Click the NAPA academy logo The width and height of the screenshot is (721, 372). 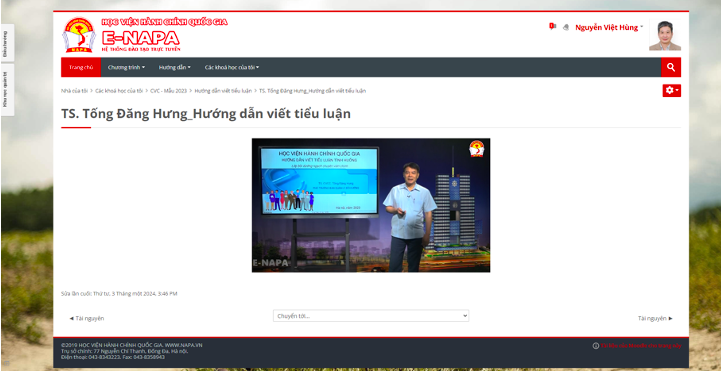click(79, 35)
